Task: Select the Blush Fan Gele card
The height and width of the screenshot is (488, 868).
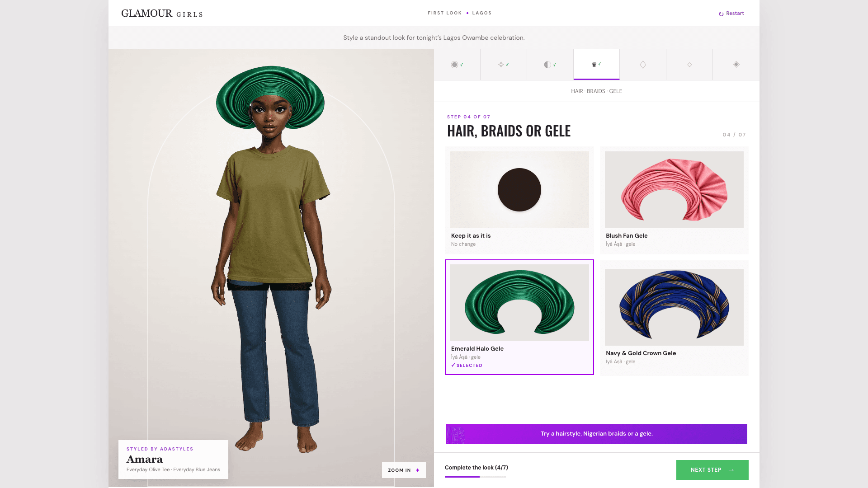Action: tap(674, 200)
